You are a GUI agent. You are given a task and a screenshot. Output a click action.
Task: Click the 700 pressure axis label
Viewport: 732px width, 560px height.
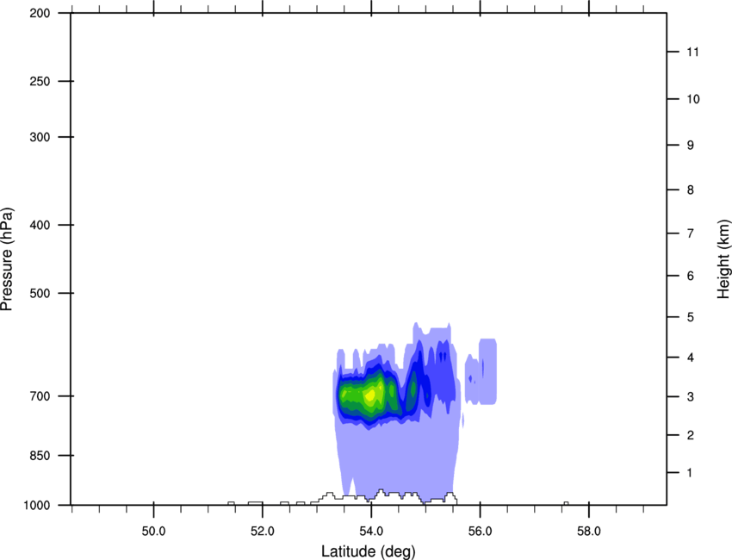[x=40, y=396]
